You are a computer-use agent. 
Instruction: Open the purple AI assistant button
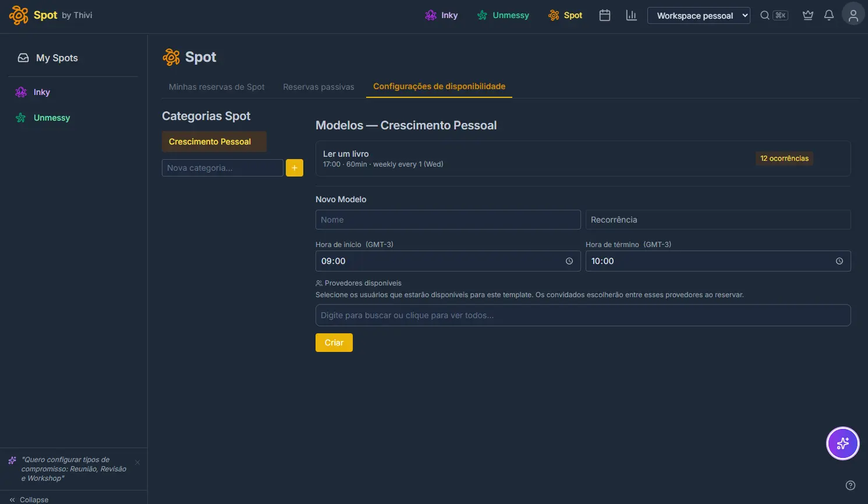pyautogui.click(x=843, y=443)
